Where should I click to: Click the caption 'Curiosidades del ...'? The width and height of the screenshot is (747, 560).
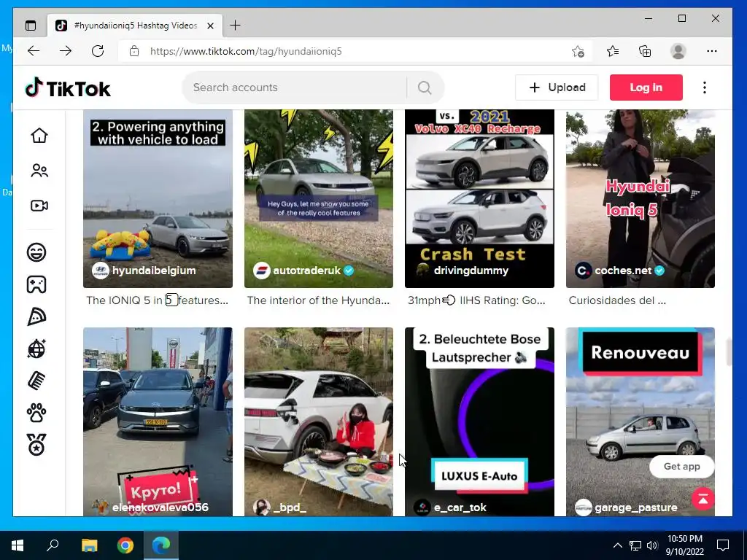point(617,300)
